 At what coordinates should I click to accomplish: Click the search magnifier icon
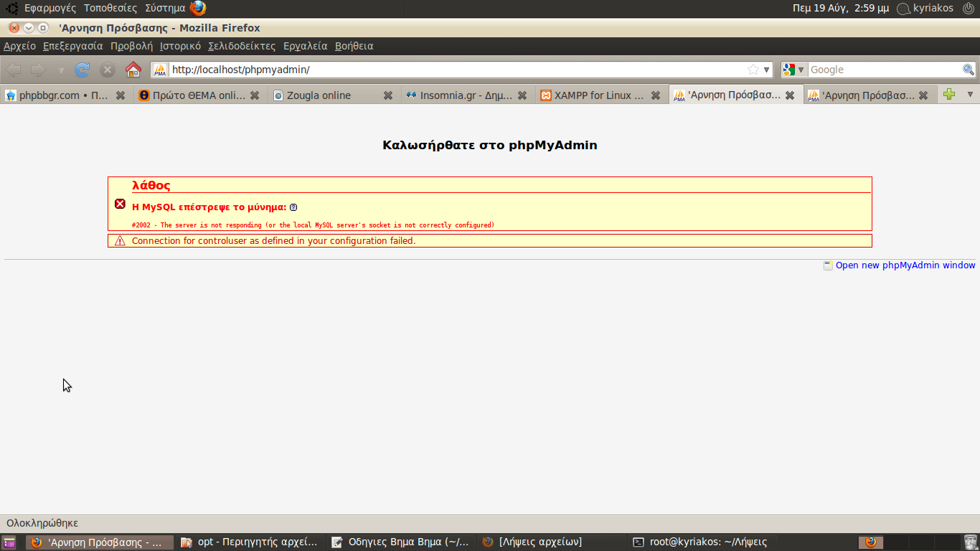[969, 70]
